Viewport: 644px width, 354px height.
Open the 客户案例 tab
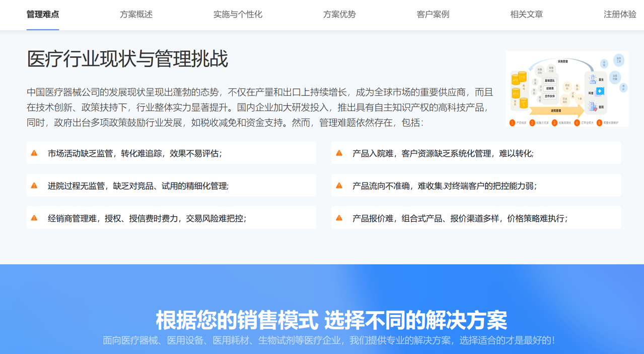point(433,15)
